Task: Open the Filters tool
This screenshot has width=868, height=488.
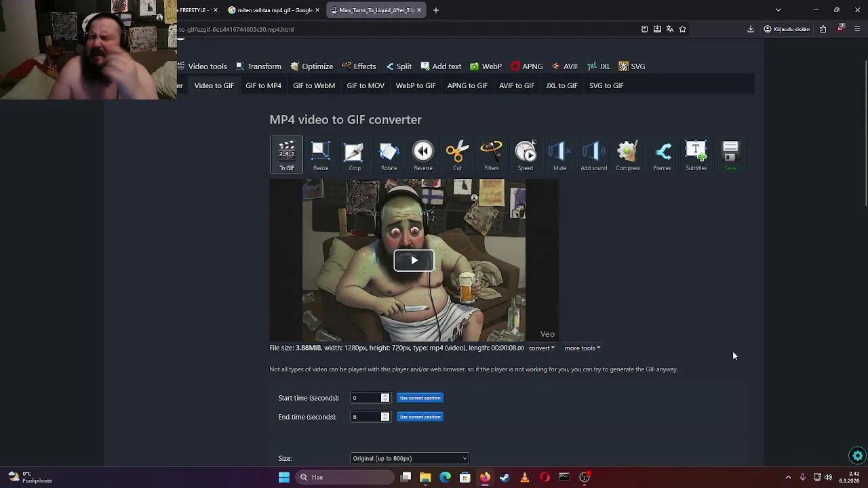Action: click(x=491, y=155)
